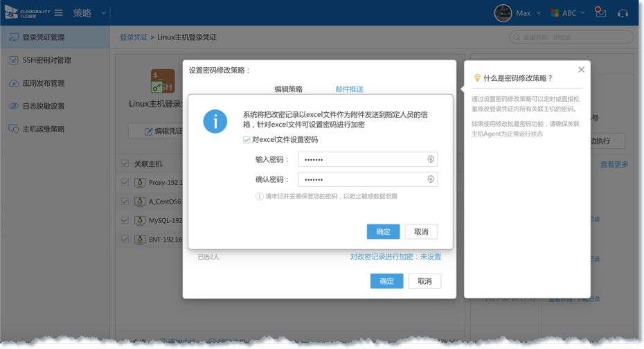
Task: Open the headset support icon
Action: click(x=623, y=13)
